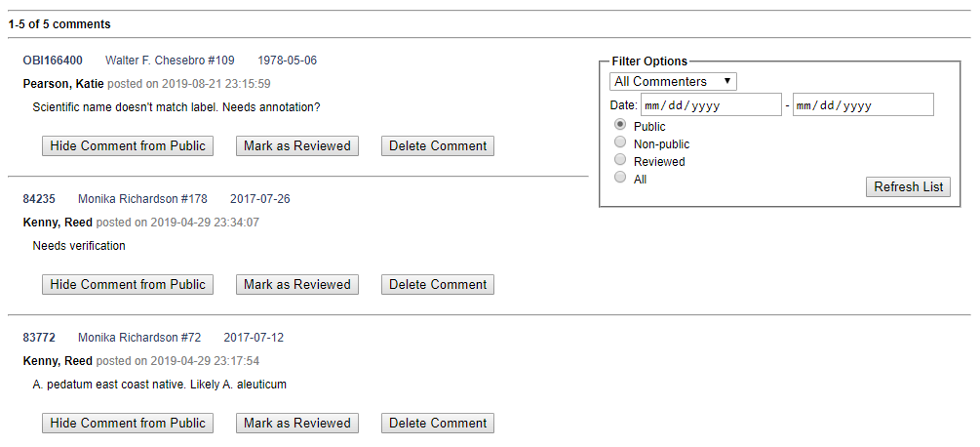Hide Katie Pearson's comment from public

(x=128, y=145)
